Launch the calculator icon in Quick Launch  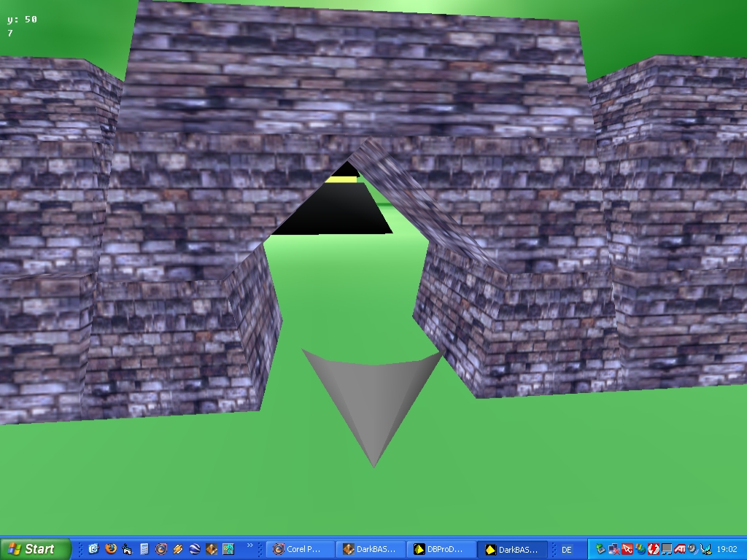(x=144, y=549)
